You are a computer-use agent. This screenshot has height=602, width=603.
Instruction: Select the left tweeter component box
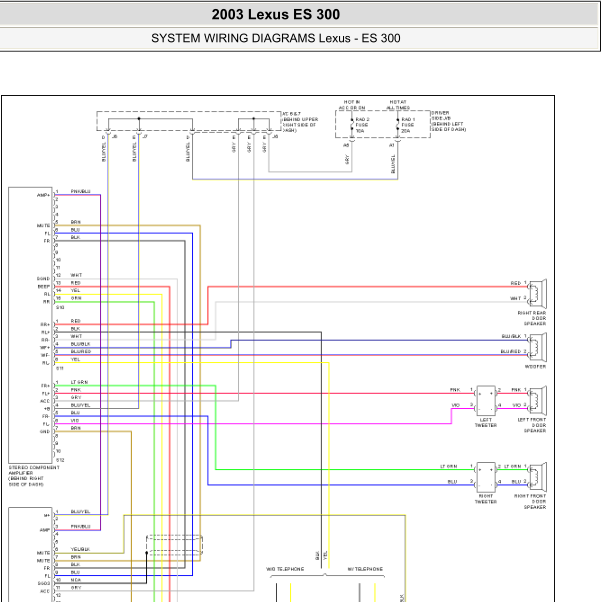pyautogui.click(x=486, y=400)
